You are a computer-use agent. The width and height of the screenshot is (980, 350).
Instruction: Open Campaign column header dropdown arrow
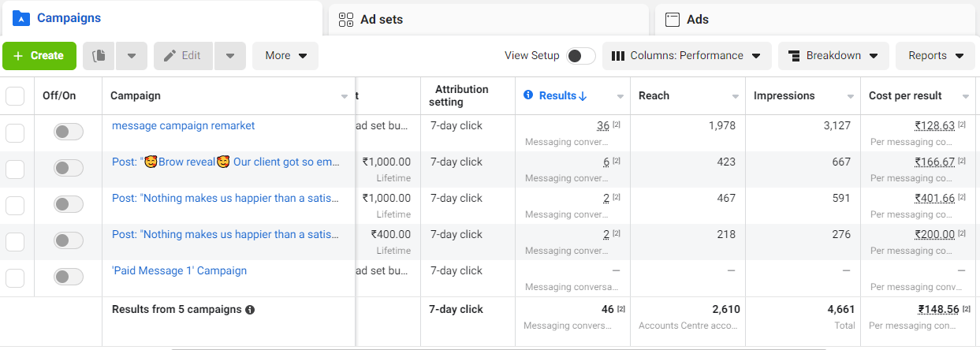[x=345, y=97]
